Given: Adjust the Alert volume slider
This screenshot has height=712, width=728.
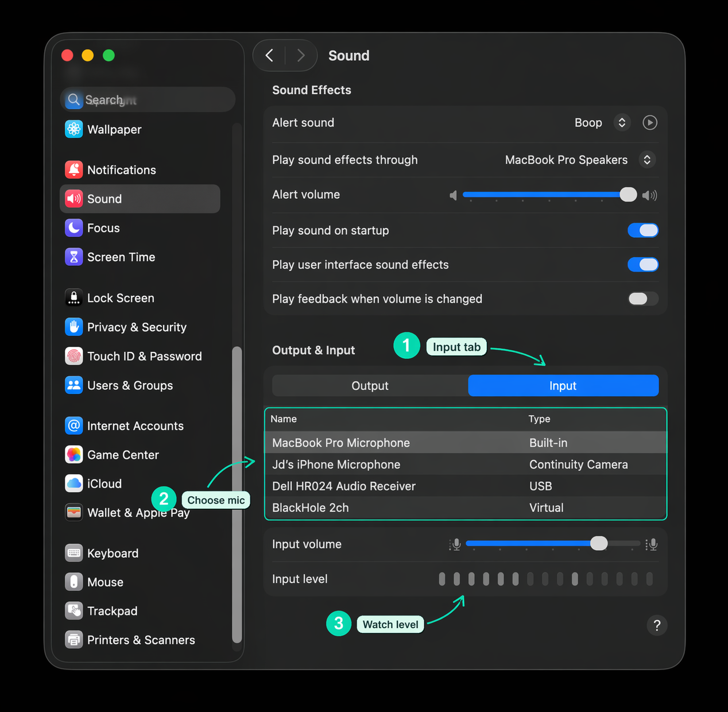Looking at the screenshot, I should pyautogui.click(x=628, y=195).
